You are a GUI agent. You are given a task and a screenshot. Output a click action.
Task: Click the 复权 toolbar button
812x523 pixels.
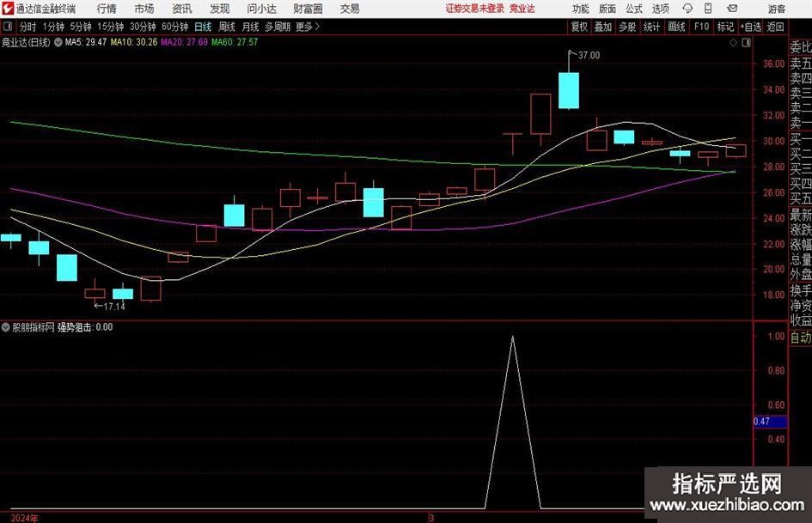pyautogui.click(x=579, y=27)
